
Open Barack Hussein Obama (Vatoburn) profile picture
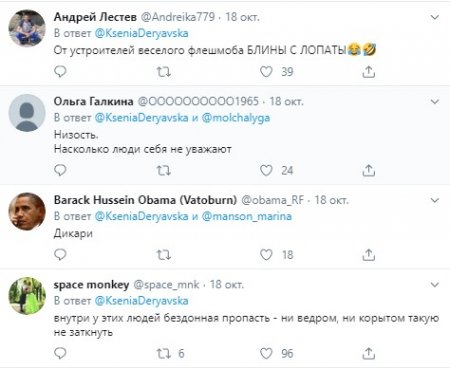pyautogui.click(x=27, y=211)
